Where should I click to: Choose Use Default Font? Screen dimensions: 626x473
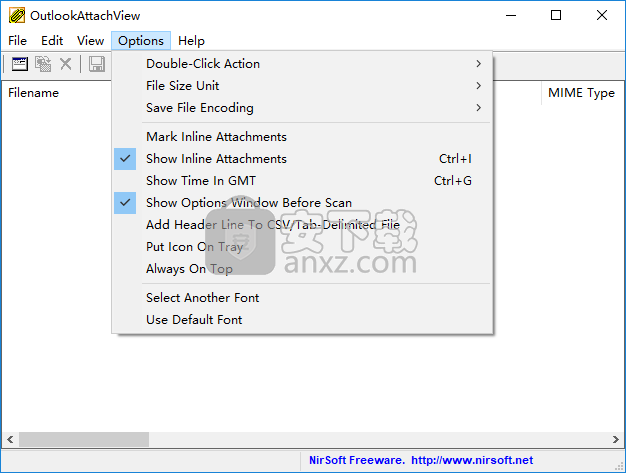pos(302,320)
